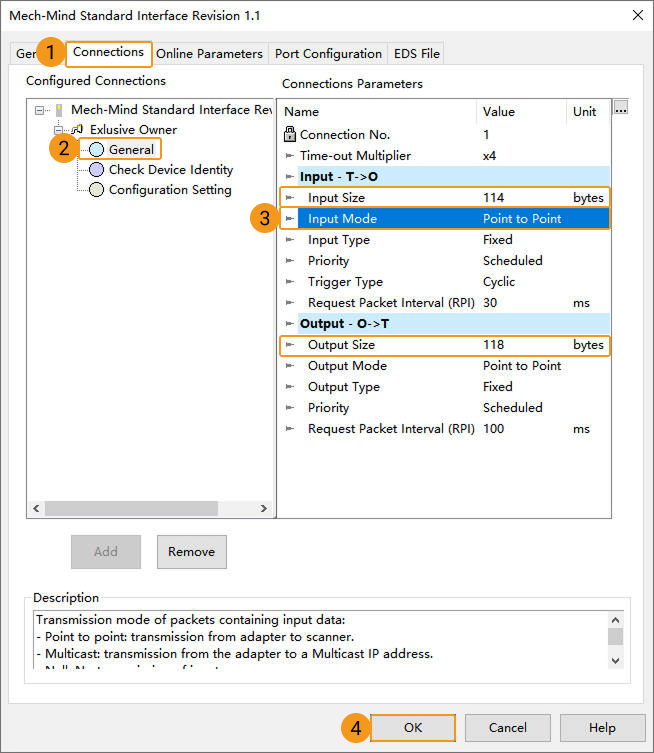
Task: Click the Configuration Setting circle icon
Action: (x=97, y=190)
